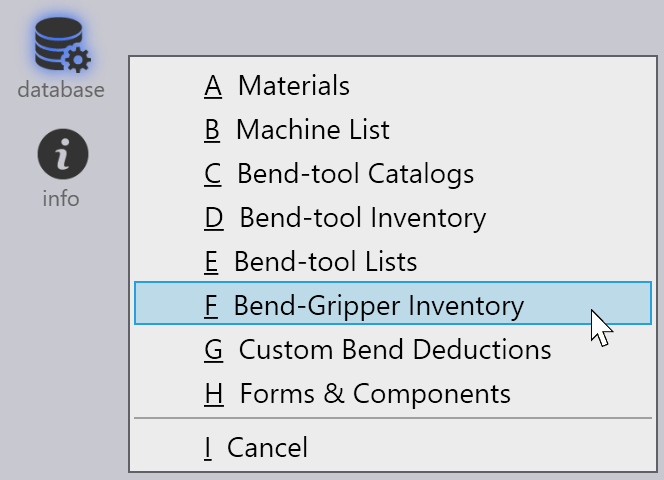This screenshot has height=480, width=664.
Task: Click underlined I letter beside Cancel
Action: coord(208,447)
